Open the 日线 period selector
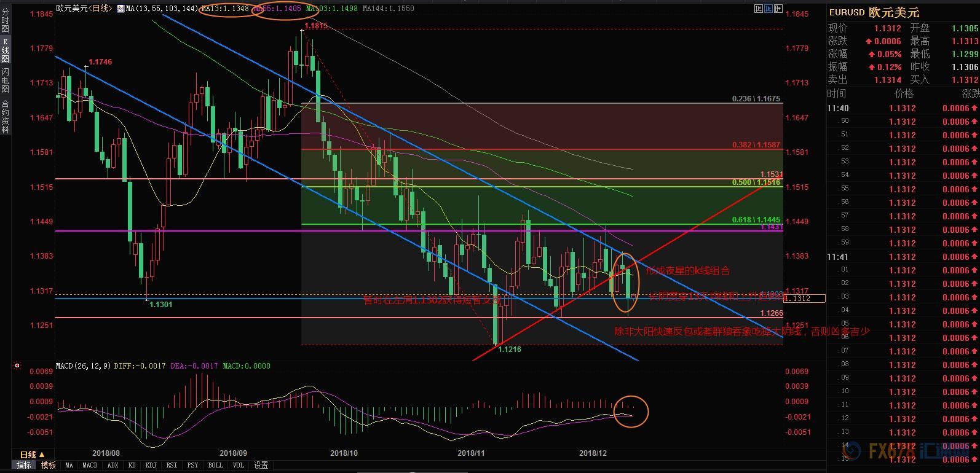This screenshot has width=980, height=473. (32, 455)
